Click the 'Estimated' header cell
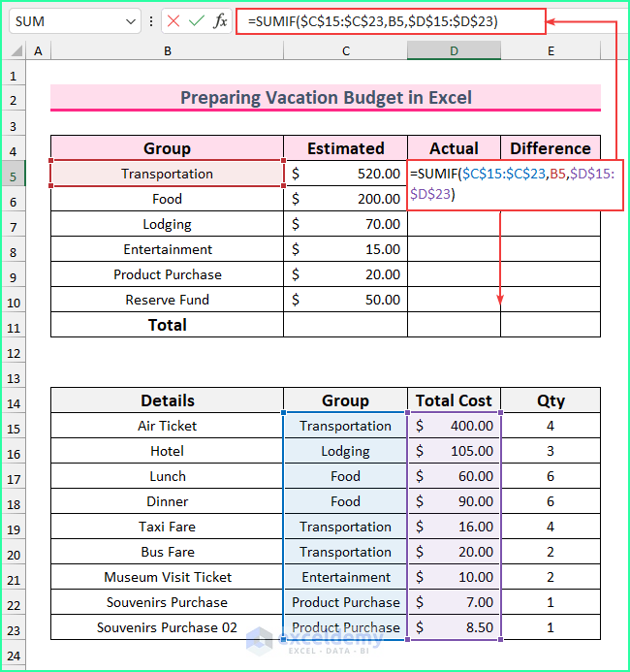The height and width of the screenshot is (672, 630). (346, 148)
